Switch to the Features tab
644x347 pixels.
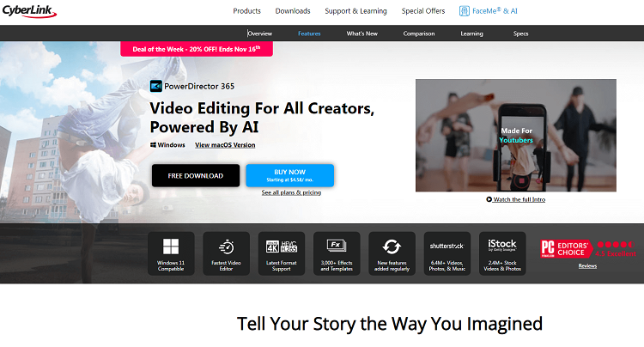coord(309,33)
